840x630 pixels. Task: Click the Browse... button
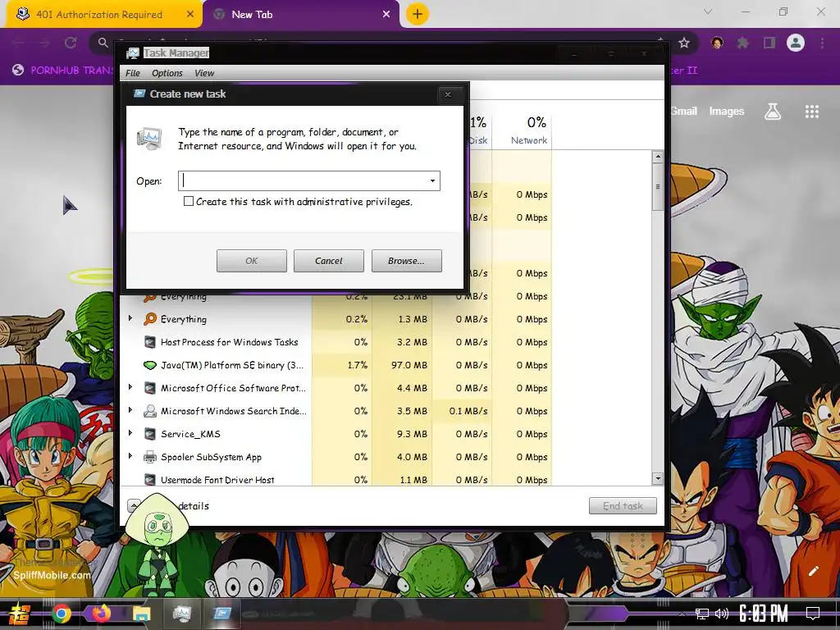point(407,261)
